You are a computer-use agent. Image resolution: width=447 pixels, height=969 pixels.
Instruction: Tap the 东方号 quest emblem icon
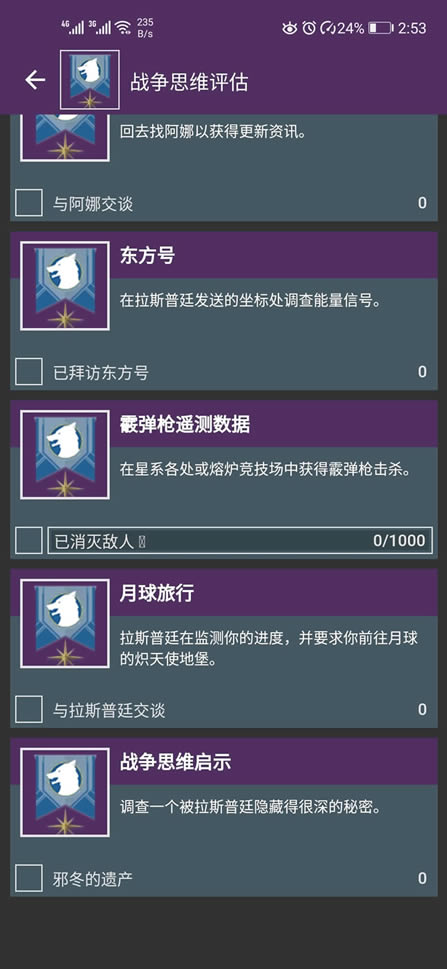[65, 286]
